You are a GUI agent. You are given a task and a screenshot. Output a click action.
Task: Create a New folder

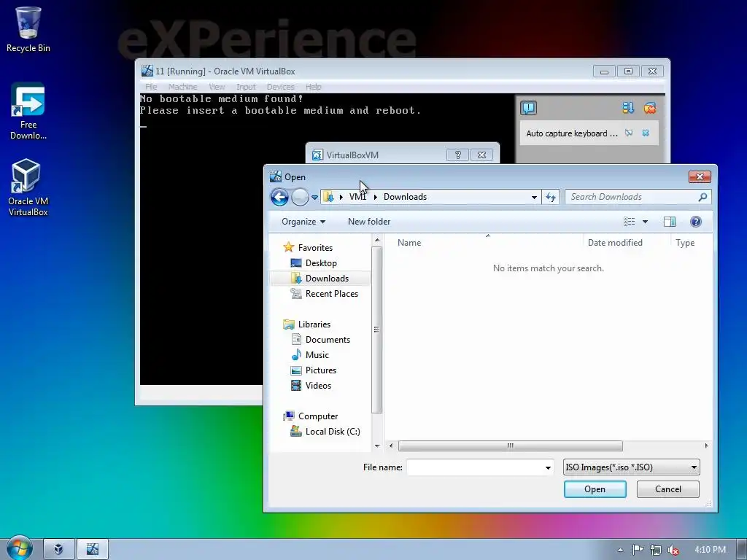tap(368, 222)
